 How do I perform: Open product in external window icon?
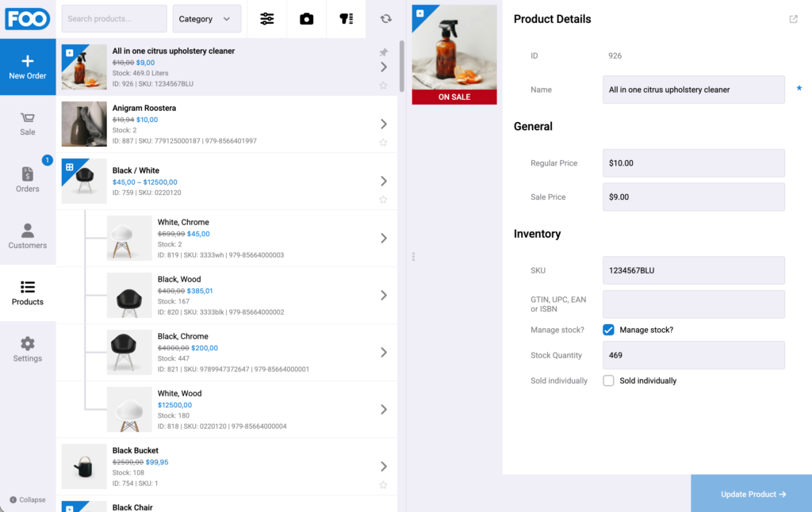tap(793, 19)
